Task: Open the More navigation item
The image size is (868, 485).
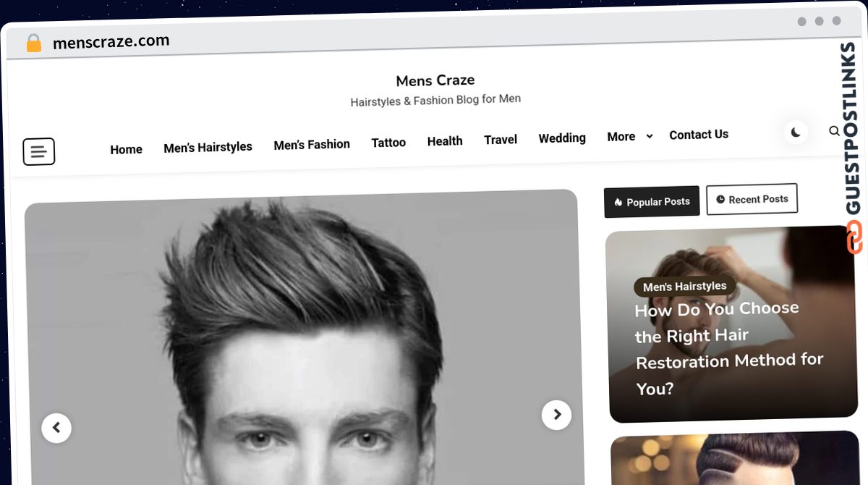Action: tap(621, 137)
